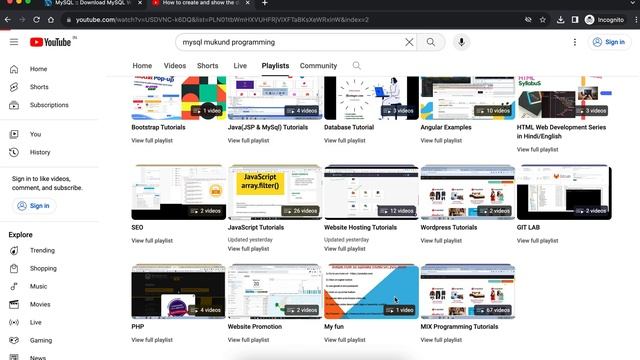Click the Sign in button in the sidebar
Screen dimensions: 640x360
(x=34, y=206)
